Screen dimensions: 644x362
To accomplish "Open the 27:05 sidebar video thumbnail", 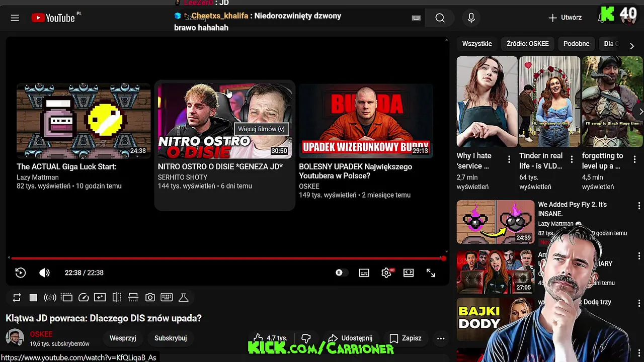I will pyautogui.click(x=496, y=271).
